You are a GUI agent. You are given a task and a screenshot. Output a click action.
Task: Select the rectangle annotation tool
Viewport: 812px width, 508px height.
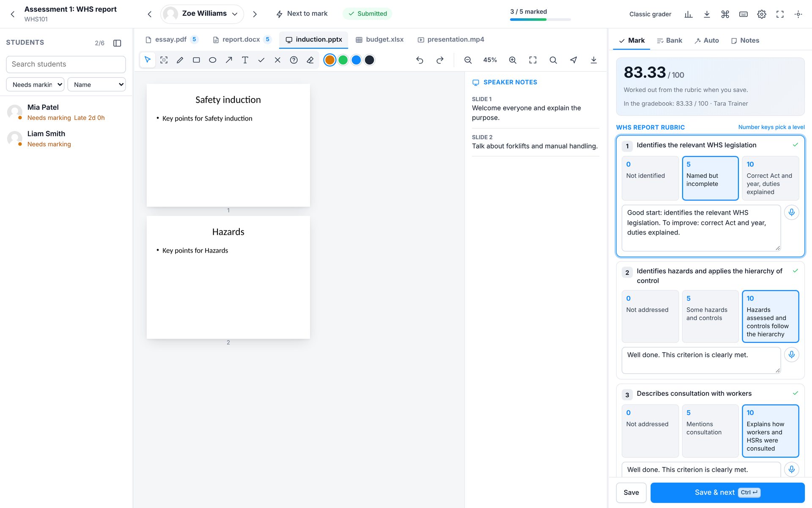[x=196, y=60]
